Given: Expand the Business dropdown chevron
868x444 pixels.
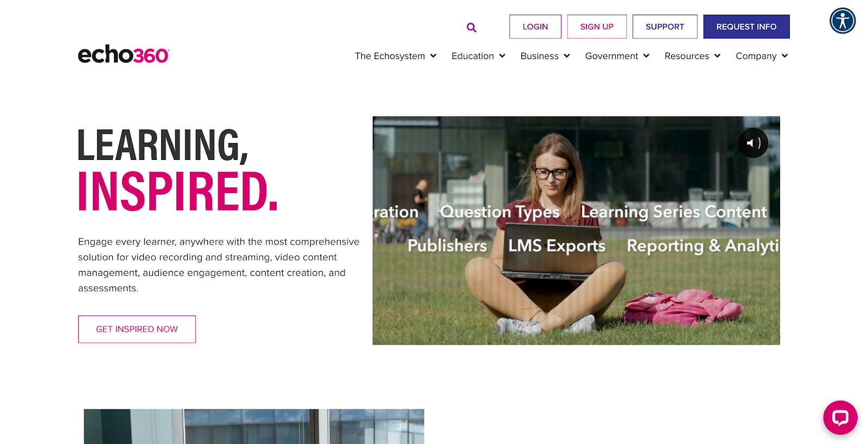Looking at the screenshot, I should 566,56.
